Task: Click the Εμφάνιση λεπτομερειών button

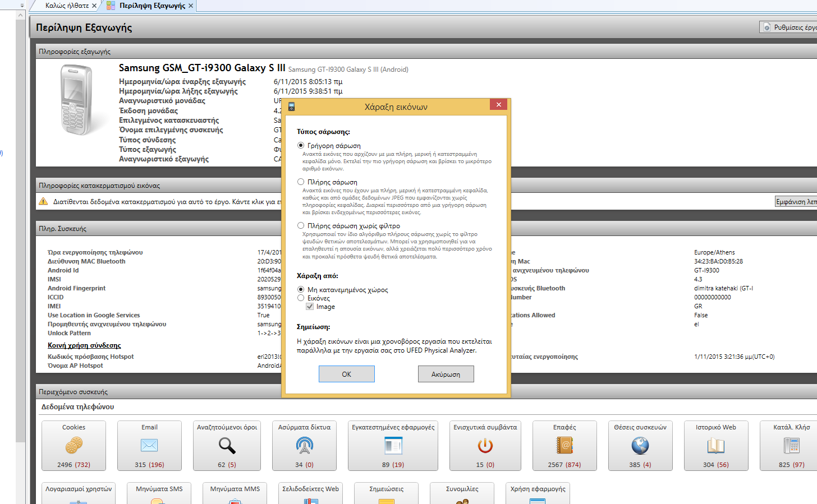Action: (x=796, y=201)
